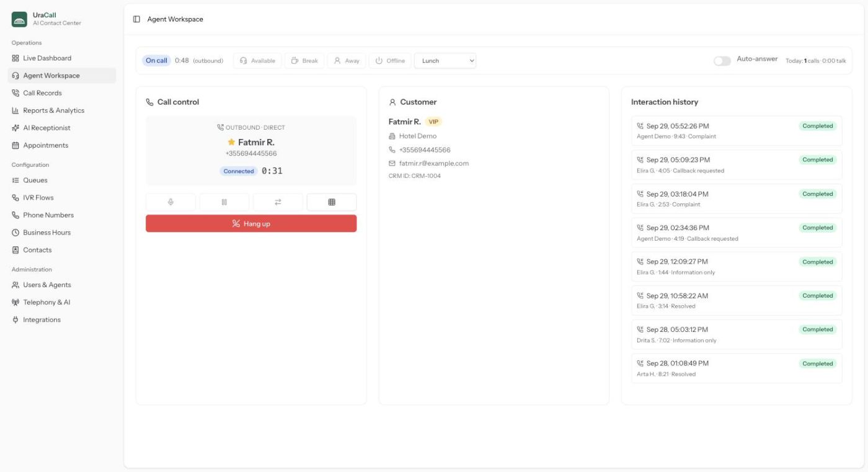Open Sep 29, 12:09:27 PM interaction
Viewport: 868px width, 472px height.
click(x=737, y=267)
